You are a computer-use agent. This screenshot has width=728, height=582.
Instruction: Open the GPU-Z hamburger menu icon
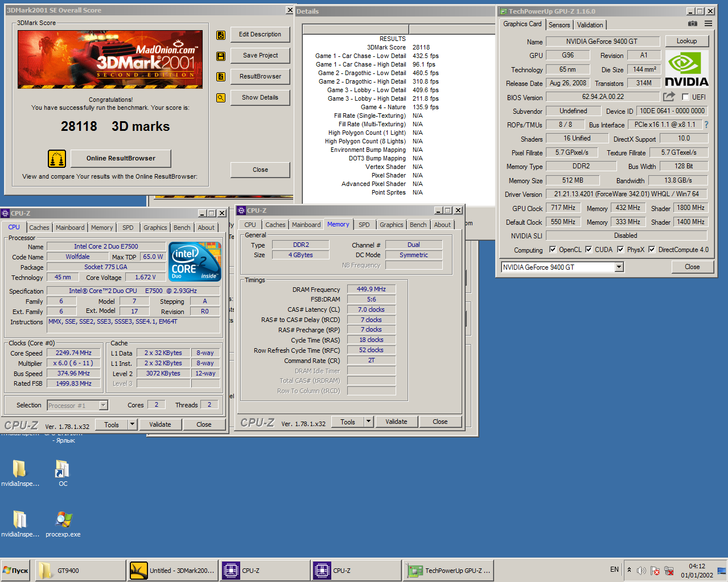tap(708, 24)
